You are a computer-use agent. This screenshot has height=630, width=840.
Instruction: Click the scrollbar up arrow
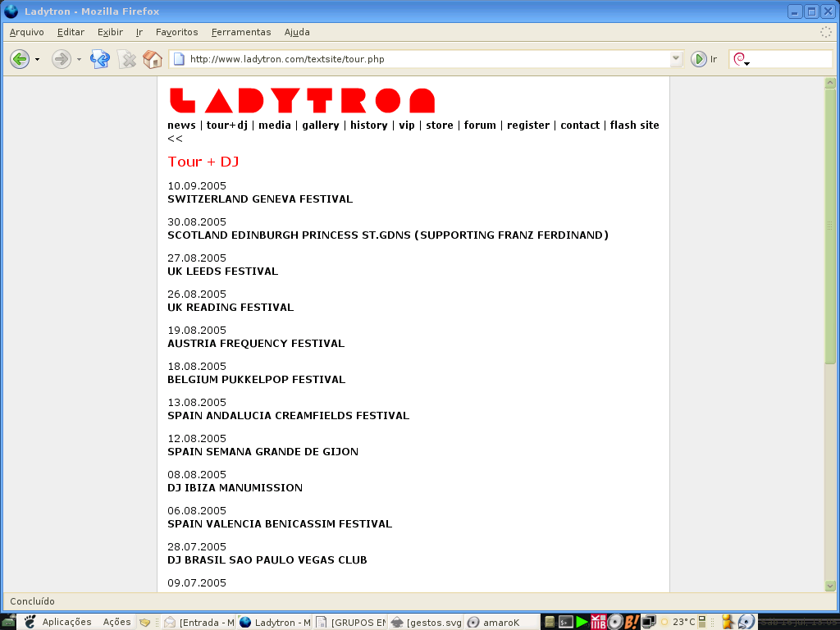[830, 83]
